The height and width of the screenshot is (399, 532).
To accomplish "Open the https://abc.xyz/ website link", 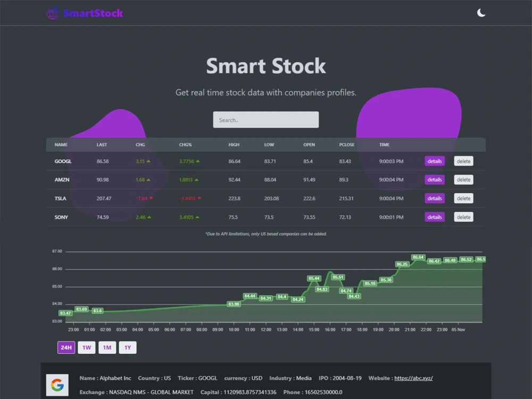I will [x=413, y=378].
